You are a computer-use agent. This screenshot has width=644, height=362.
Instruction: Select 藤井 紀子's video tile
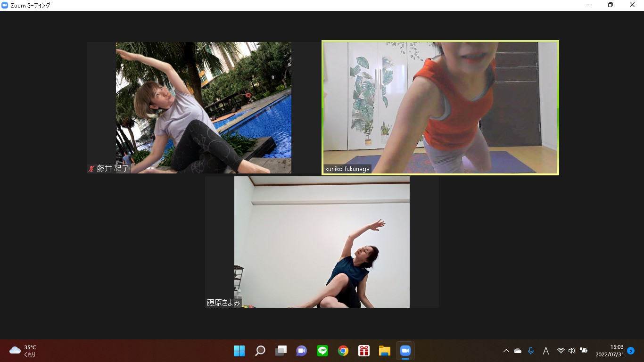tap(204, 107)
